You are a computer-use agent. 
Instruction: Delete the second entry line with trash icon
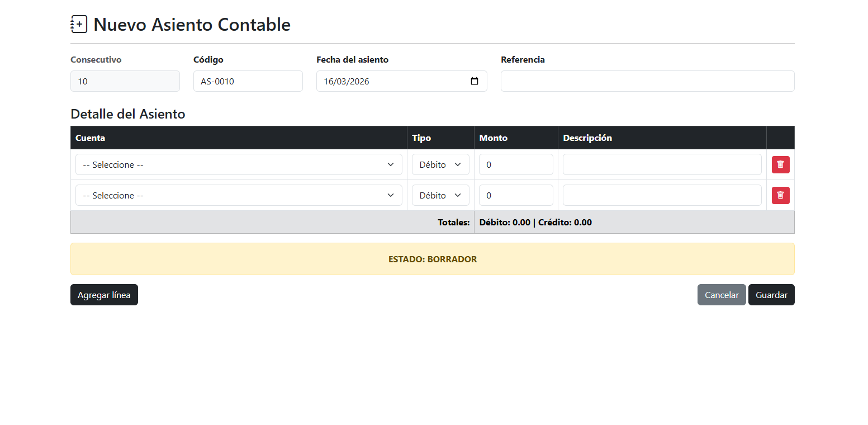point(780,195)
